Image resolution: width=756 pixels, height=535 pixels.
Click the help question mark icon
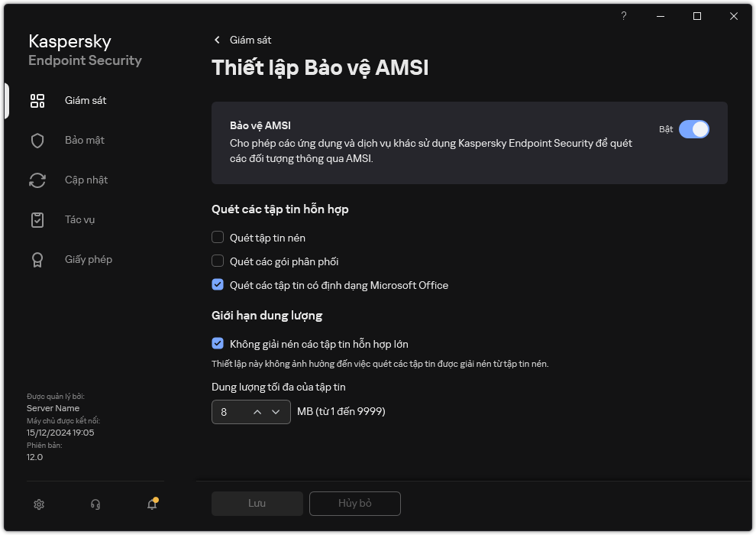click(x=624, y=16)
